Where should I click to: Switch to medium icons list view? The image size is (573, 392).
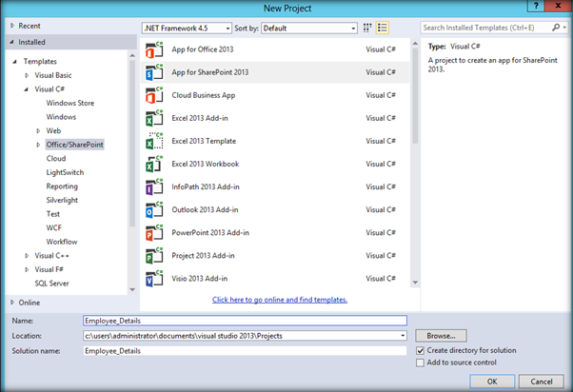point(383,28)
